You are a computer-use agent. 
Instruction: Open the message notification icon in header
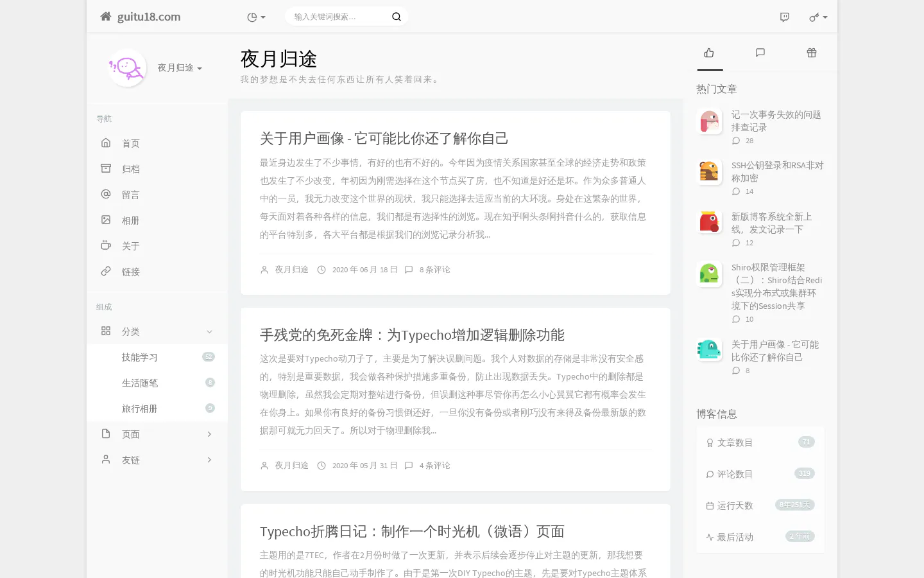(x=784, y=17)
